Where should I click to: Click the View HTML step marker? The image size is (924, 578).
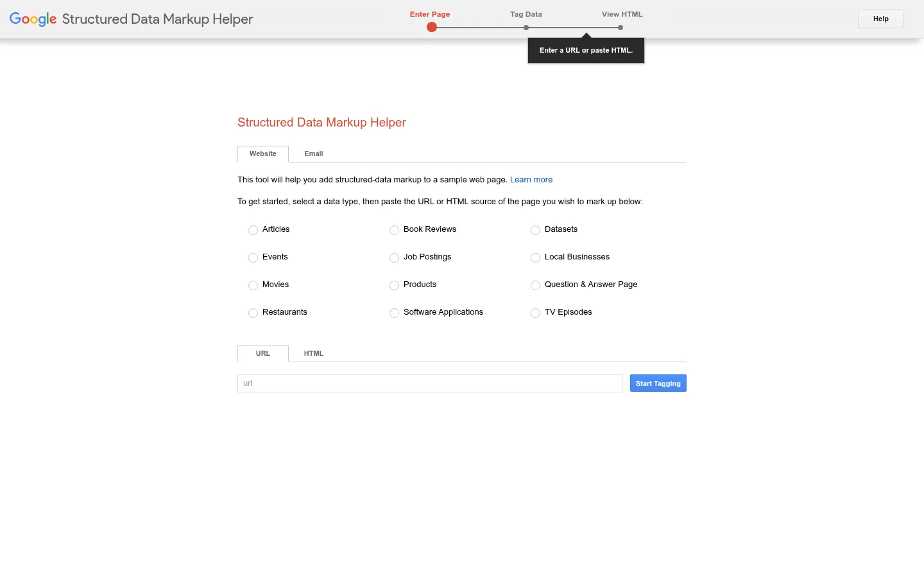[x=620, y=28]
